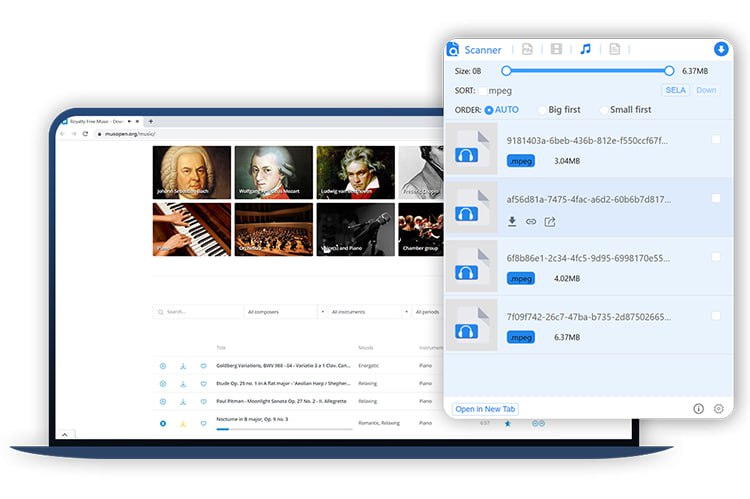Tick the checkbox for 7f09f742 file
The height and width of the screenshot is (499, 750).
pos(716,316)
